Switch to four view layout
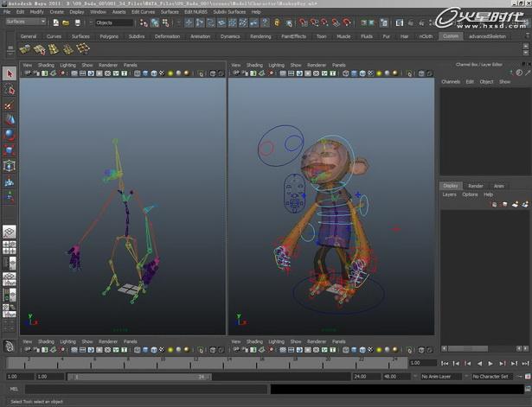Screen dimensions: 532x407 (x=10, y=247)
